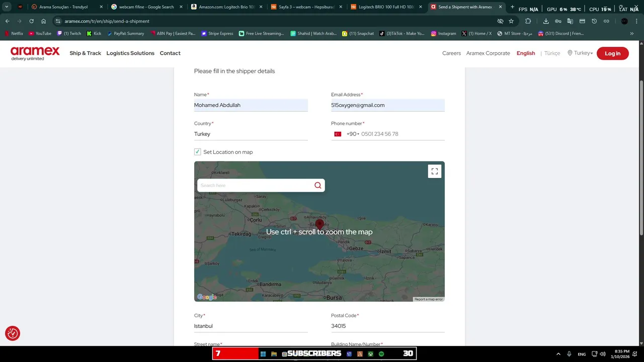Open Discord bookmark

(x=561, y=34)
